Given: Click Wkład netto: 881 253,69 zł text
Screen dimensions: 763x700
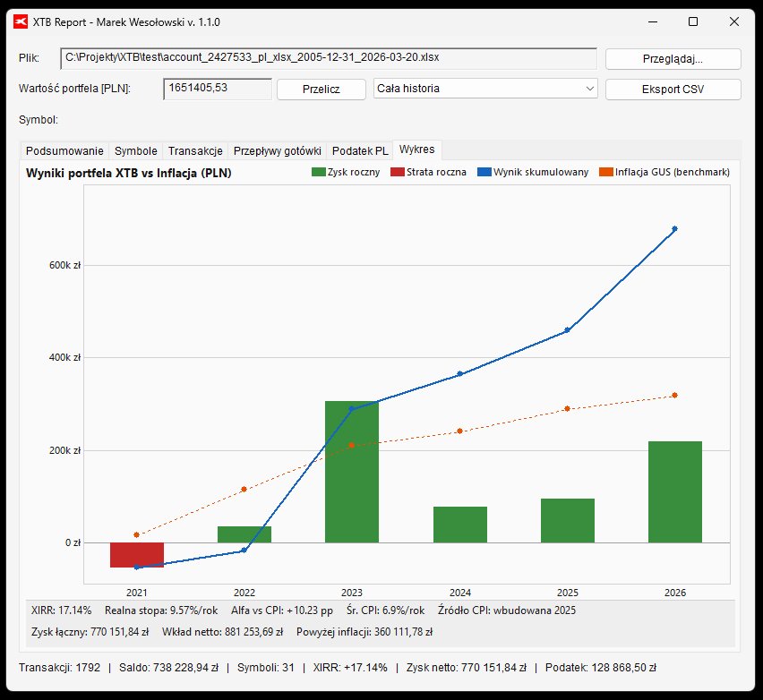Looking at the screenshot, I should point(222,632).
